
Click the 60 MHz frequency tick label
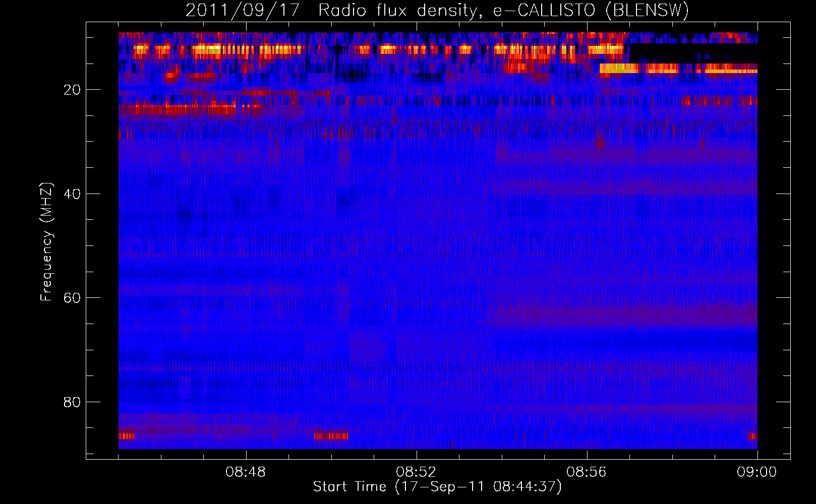click(x=72, y=298)
